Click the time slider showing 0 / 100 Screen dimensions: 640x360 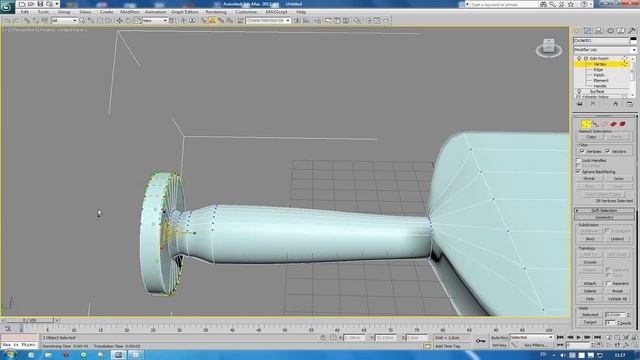pyautogui.click(x=29, y=320)
